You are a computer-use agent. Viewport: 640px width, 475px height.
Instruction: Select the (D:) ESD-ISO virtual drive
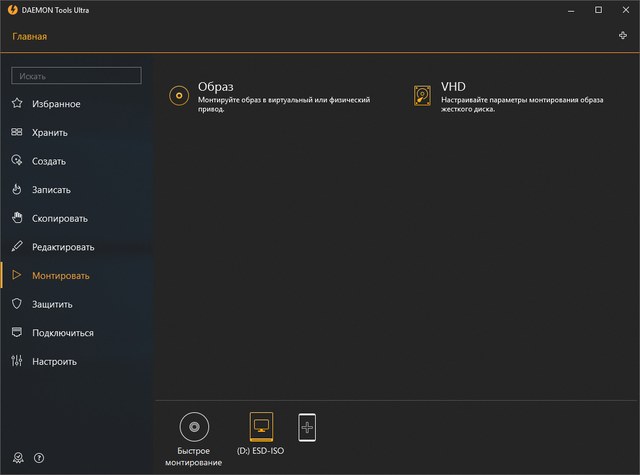pos(261,427)
